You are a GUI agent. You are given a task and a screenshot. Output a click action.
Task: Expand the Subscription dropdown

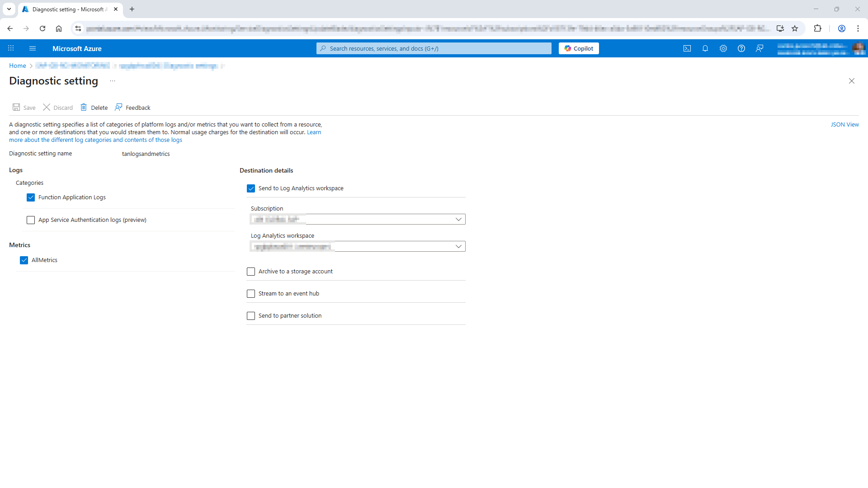point(458,219)
